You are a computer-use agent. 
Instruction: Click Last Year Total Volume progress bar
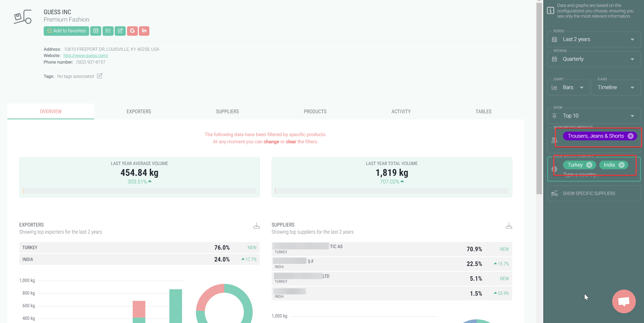(392, 191)
